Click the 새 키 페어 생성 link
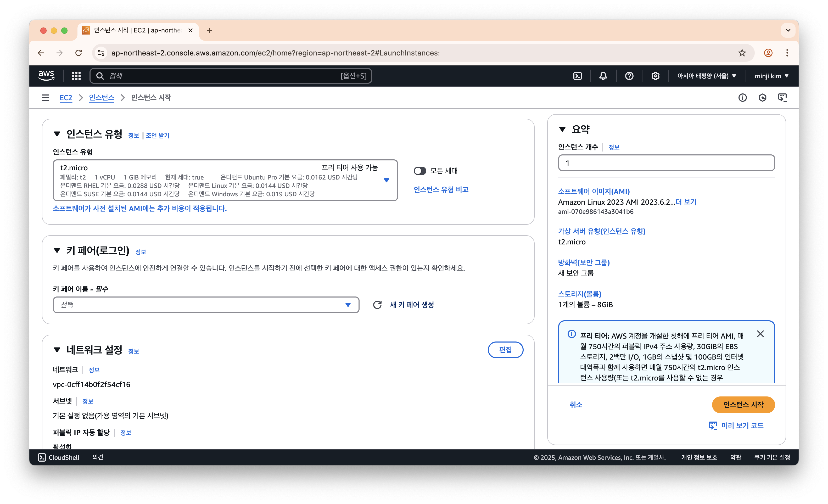The image size is (828, 504). (x=412, y=305)
